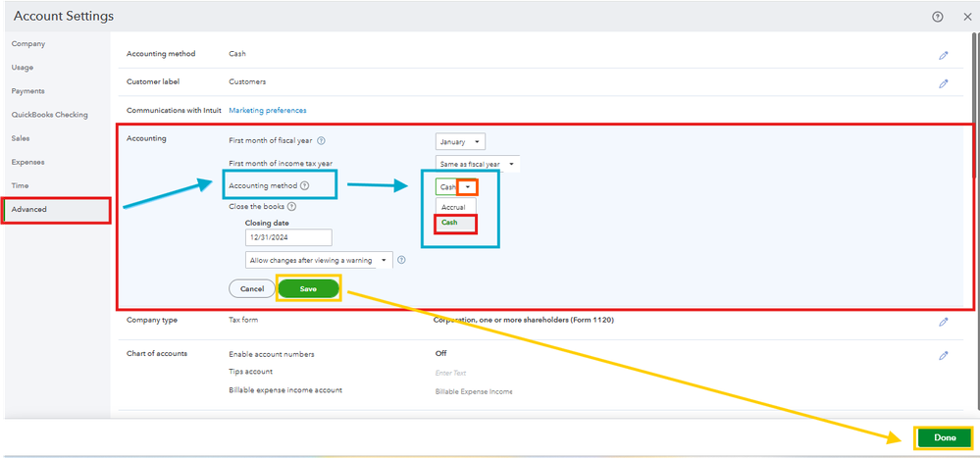Open the Company settings tab
The height and width of the screenshot is (458, 980).
point(28,44)
